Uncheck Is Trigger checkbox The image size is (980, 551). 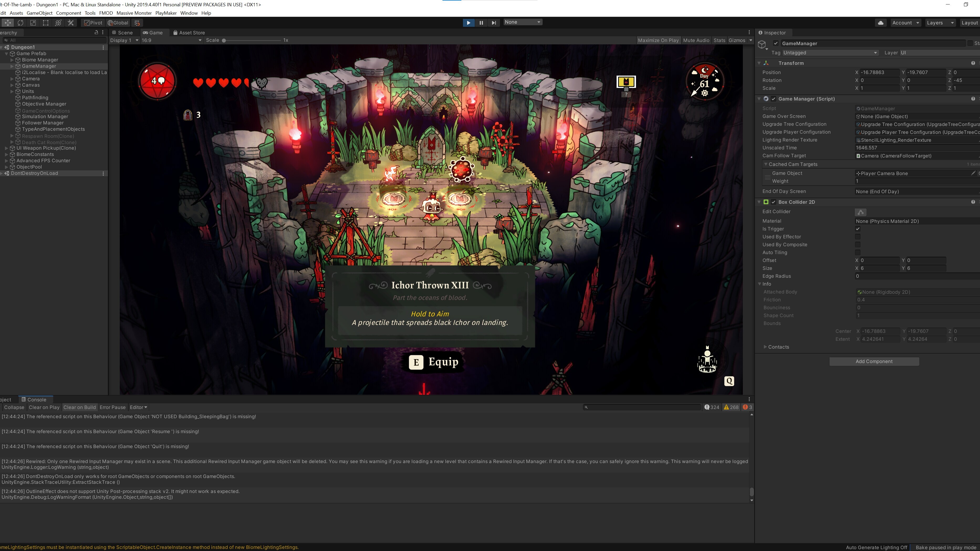(x=858, y=229)
